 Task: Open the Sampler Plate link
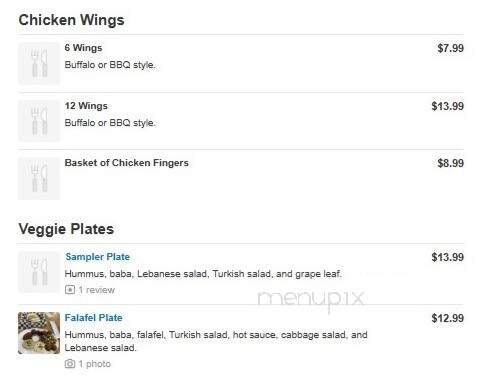pos(98,257)
